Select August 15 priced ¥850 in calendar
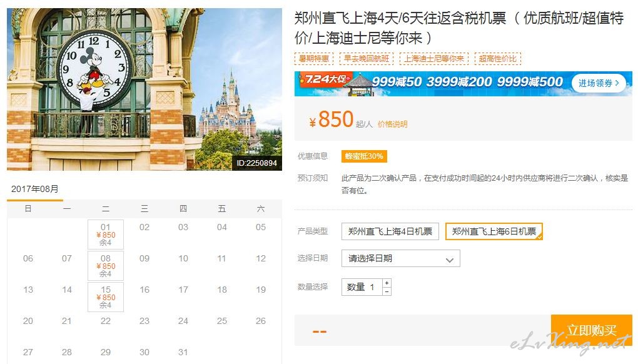The width and height of the screenshot is (638, 364). tap(106, 297)
